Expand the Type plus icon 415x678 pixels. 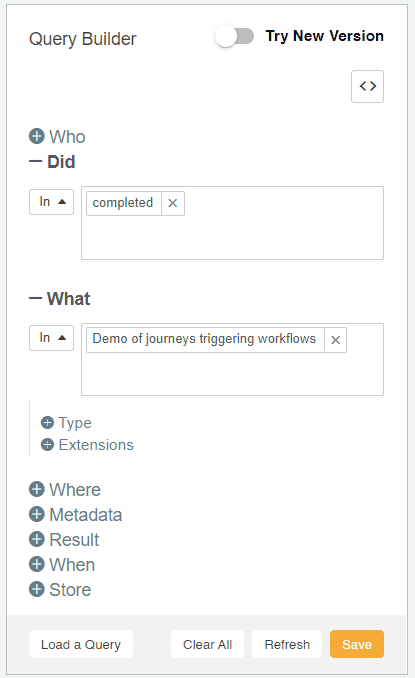pos(48,422)
